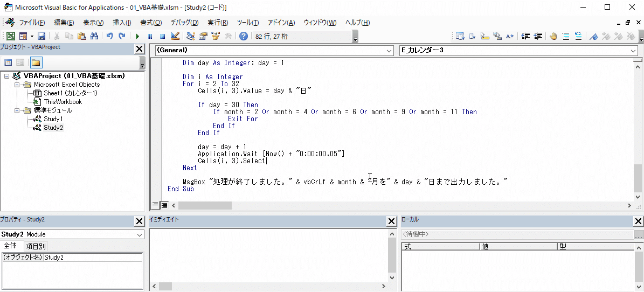Screen dimensions: 644x292
Task: Redo the last undone edit
Action: (x=122, y=36)
